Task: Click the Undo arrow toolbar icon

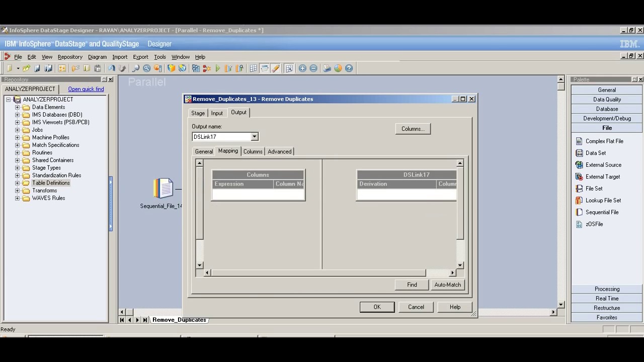Action: coord(111,68)
